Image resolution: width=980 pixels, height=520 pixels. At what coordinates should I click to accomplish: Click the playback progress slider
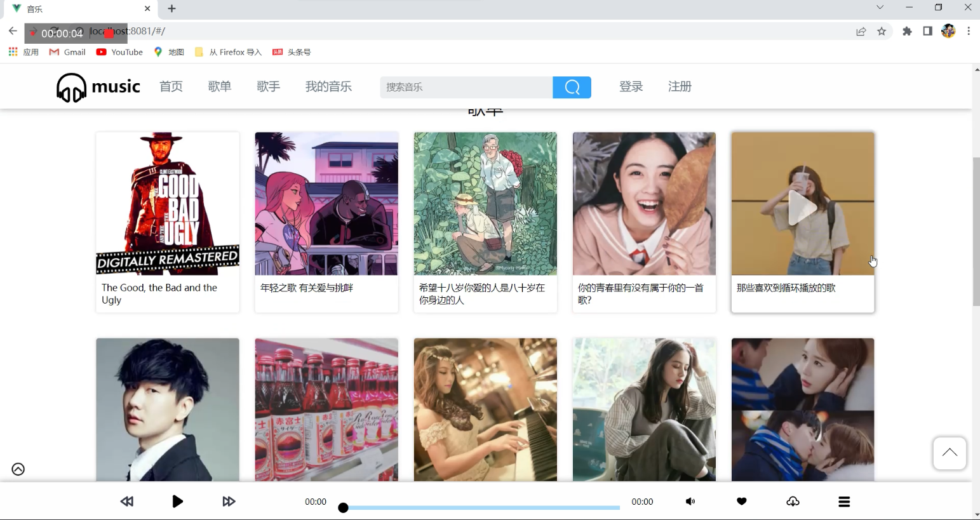tap(480, 507)
